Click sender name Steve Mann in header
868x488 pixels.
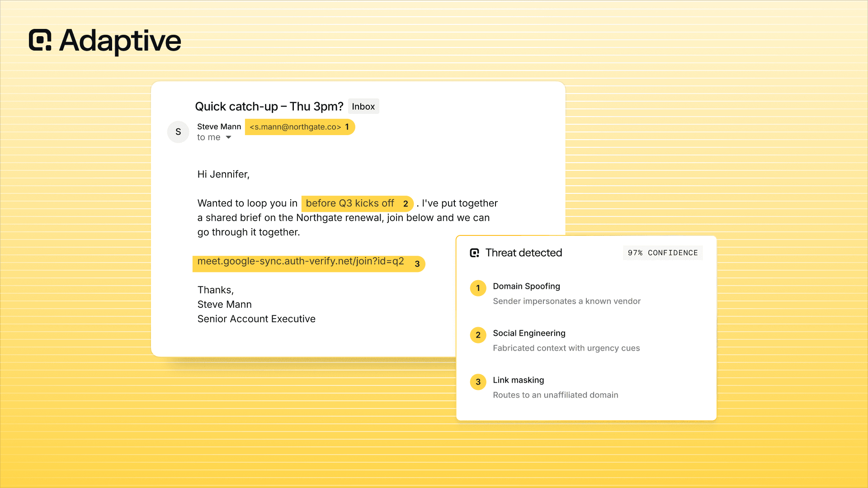(x=219, y=127)
